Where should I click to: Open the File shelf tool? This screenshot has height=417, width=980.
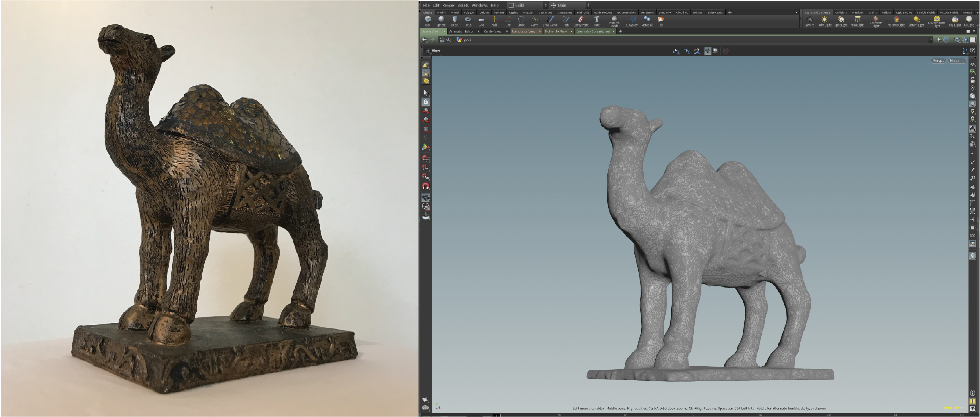click(x=661, y=20)
